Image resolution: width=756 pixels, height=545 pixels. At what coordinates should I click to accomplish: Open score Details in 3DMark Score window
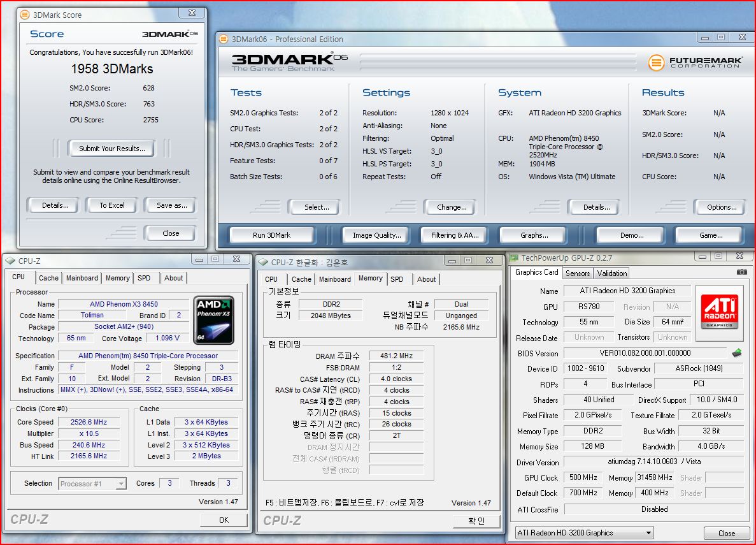pyautogui.click(x=55, y=205)
